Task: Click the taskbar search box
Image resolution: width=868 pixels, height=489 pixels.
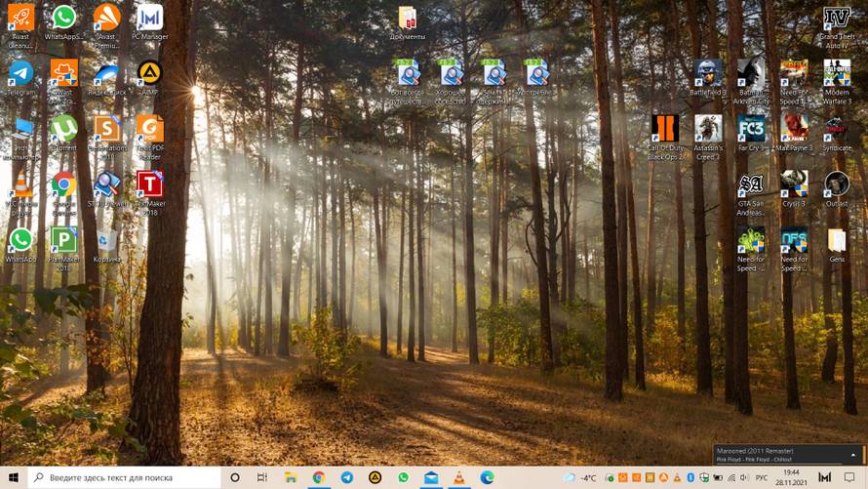Action: point(125,477)
